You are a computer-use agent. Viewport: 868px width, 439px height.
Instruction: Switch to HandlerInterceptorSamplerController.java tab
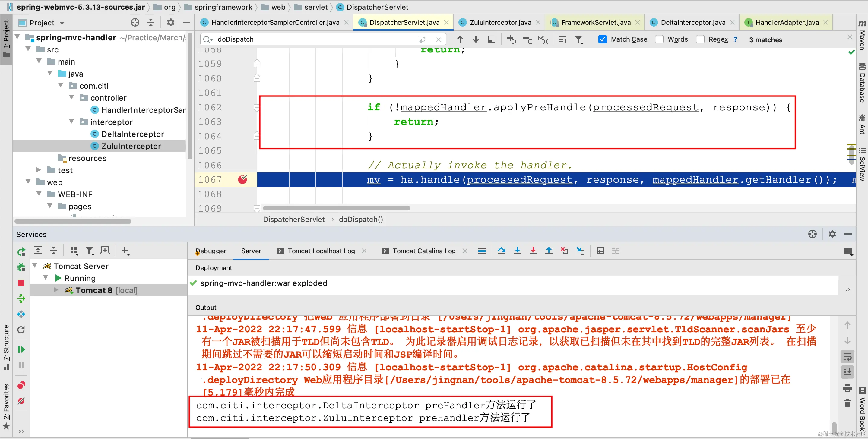pos(275,22)
